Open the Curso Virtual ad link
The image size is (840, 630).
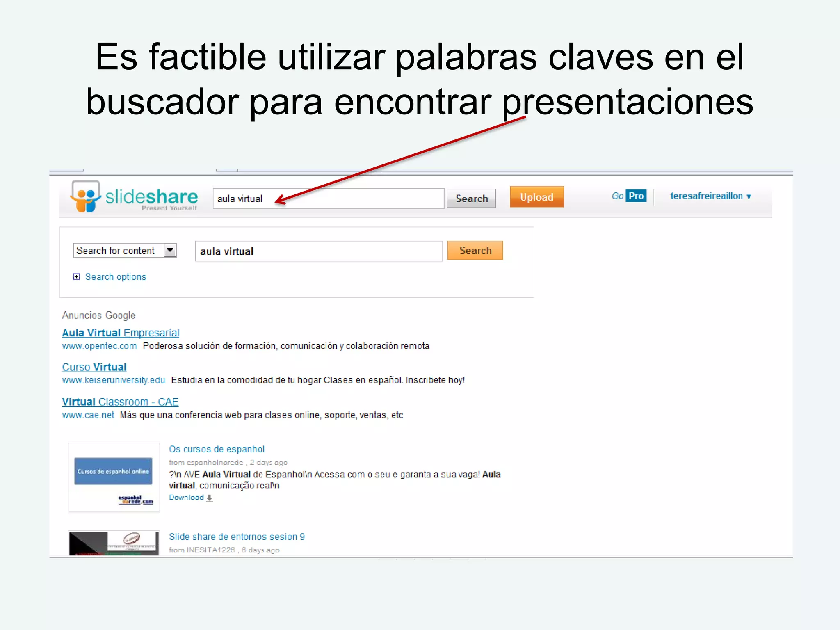point(94,367)
